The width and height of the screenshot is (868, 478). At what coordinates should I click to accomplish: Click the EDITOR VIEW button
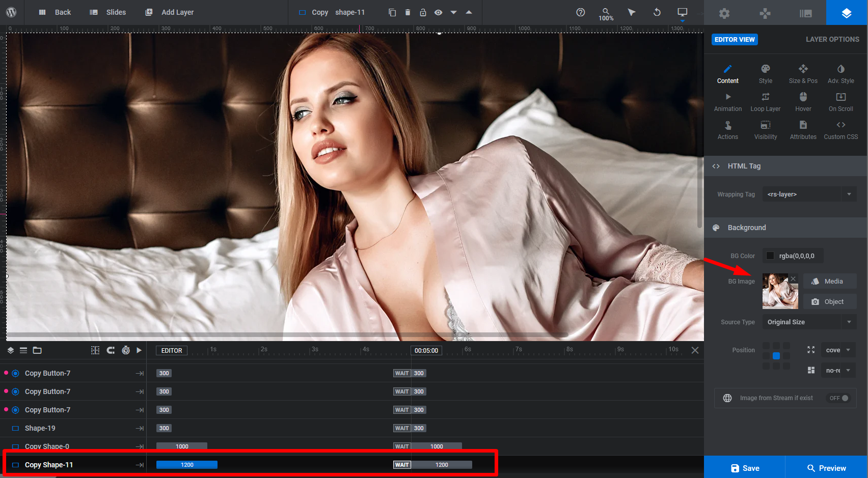735,39
